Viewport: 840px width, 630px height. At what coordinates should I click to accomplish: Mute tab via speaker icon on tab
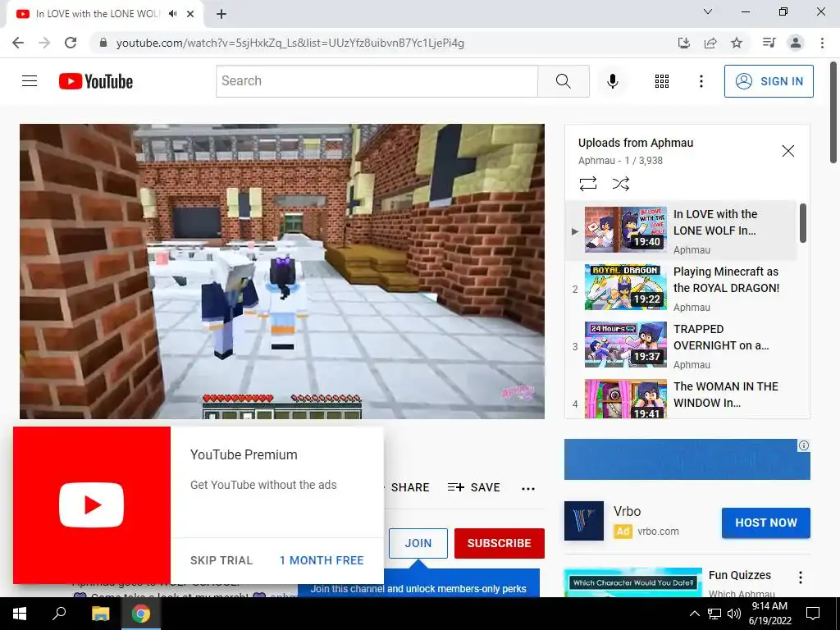[x=172, y=14]
